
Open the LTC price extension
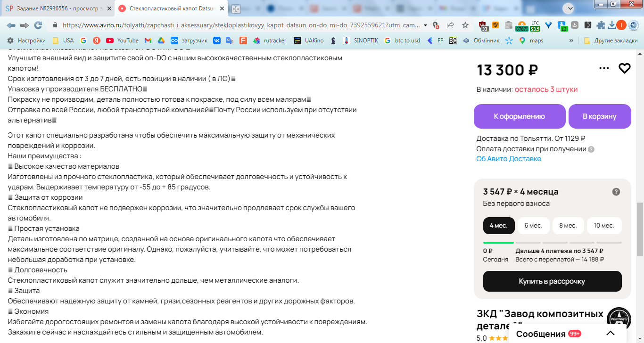(535, 26)
